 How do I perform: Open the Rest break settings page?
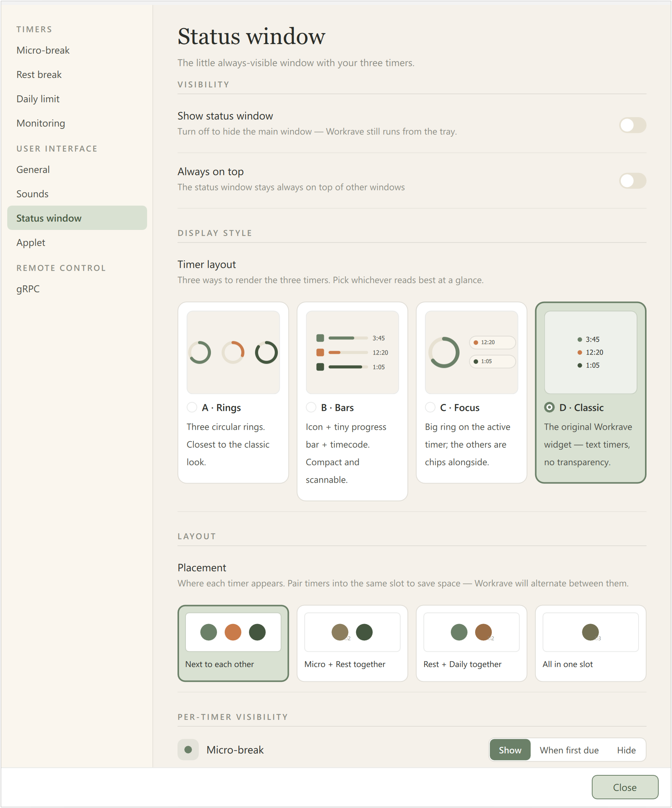pyautogui.click(x=77, y=74)
